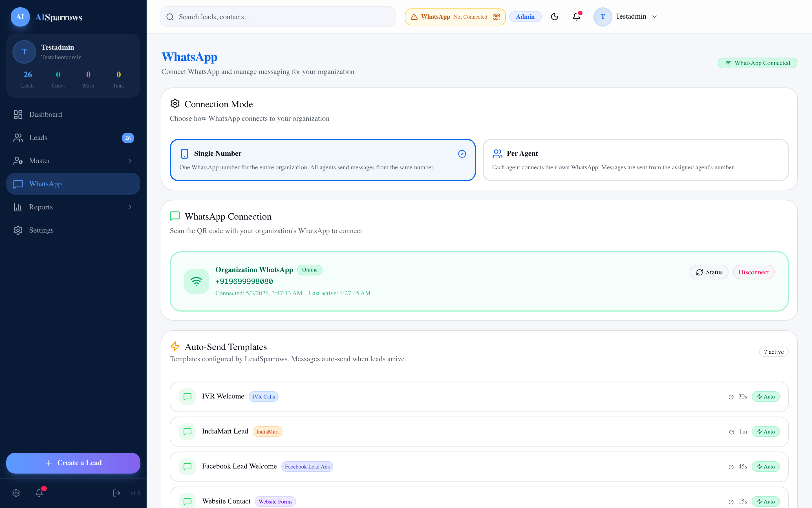This screenshot has width=812, height=508.
Task: Click Testadmin avatar in top bar
Action: coord(603,17)
